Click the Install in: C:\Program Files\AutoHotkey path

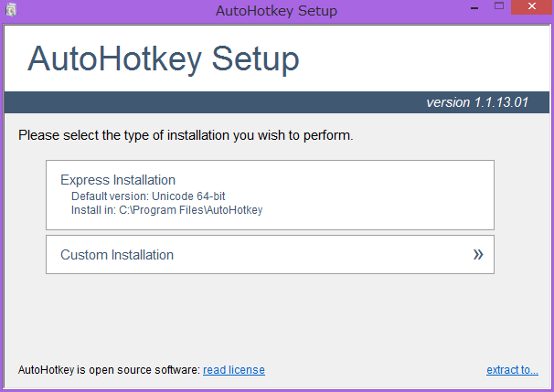point(167,210)
